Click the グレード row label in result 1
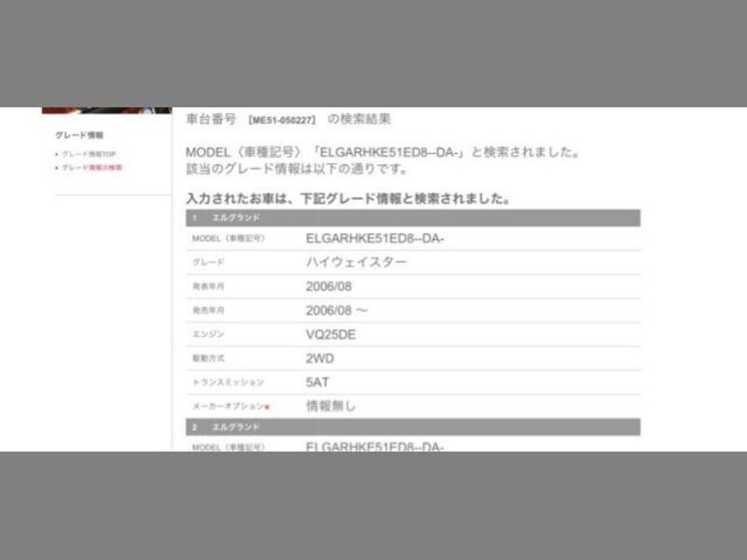This screenshot has height=560, width=747. pos(208,262)
